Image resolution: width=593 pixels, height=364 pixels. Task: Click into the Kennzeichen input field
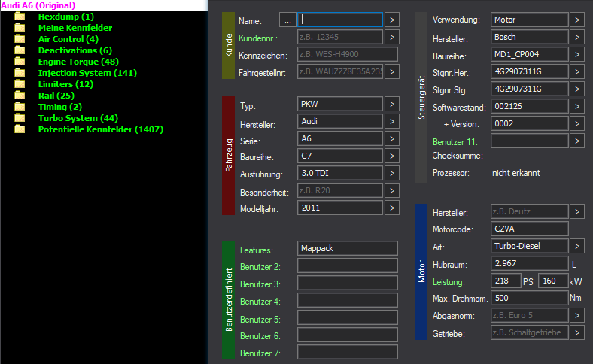348,54
